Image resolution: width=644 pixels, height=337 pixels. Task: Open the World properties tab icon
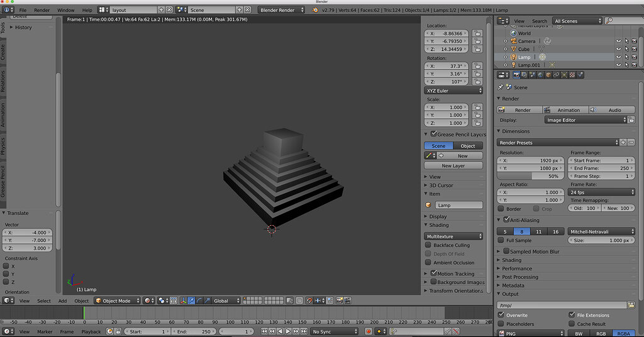coord(540,75)
